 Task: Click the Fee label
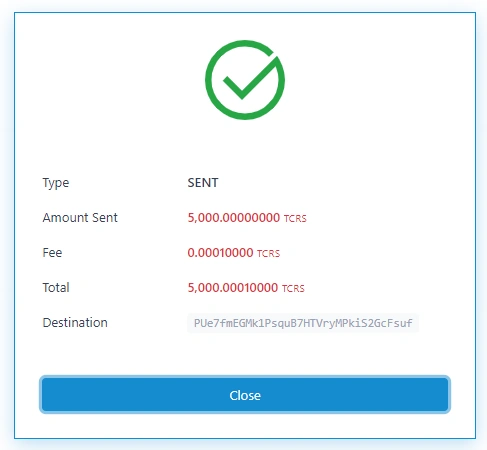52,253
